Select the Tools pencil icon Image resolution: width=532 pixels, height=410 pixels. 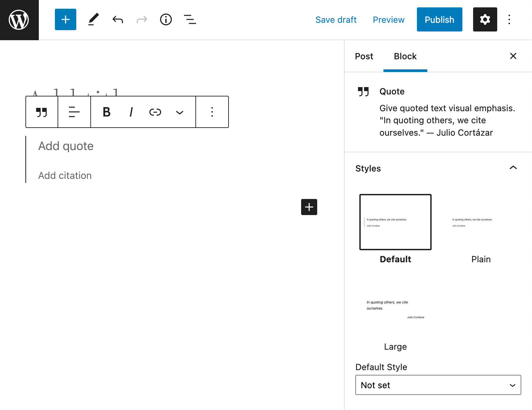click(93, 20)
